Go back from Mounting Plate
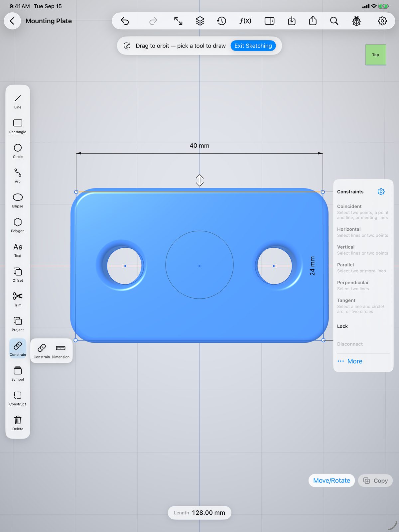This screenshot has width=399, height=532. click(x=12, y=21)
